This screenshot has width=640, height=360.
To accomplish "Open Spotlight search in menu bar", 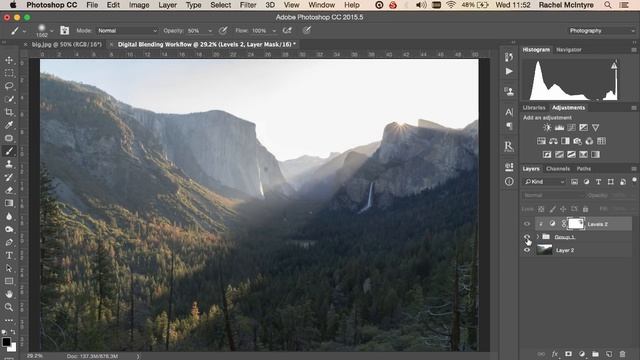I will coord(608,5).
